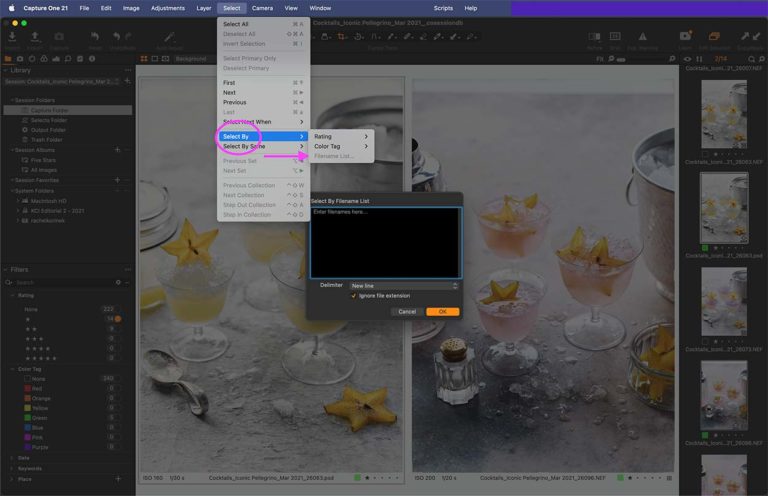768x496 pixels.
Task: Open the Exposure histogram tool tab
Action: pyautogui.click(x=56, y=59)
